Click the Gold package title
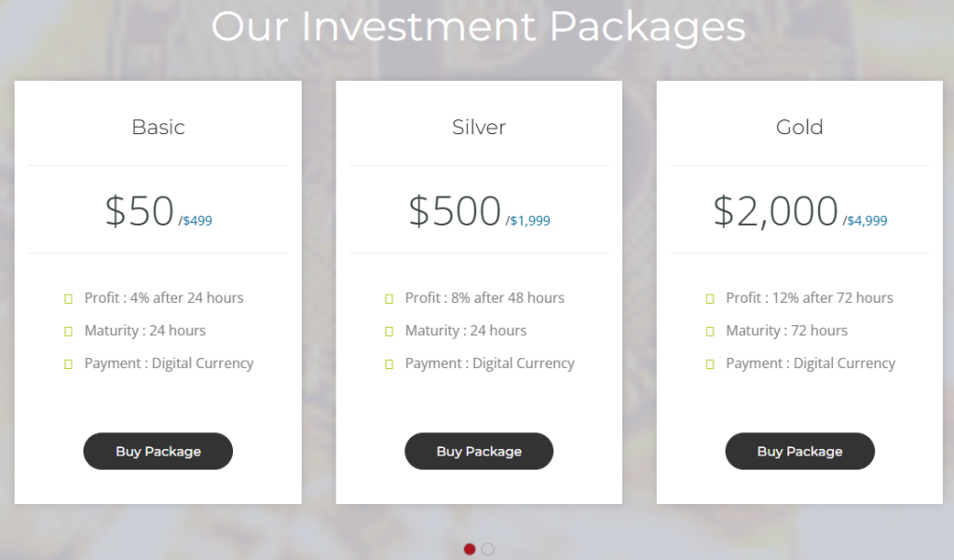The image size is (954, 560). (799, 127)
